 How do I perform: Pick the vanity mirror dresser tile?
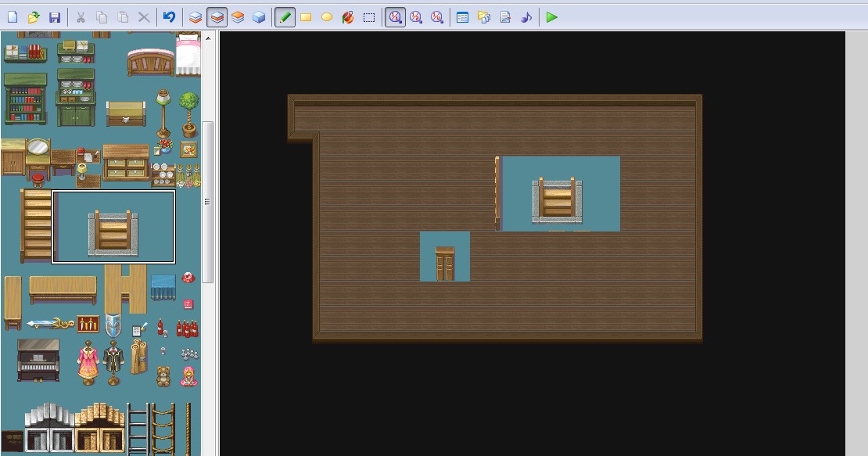click(38, 160)
